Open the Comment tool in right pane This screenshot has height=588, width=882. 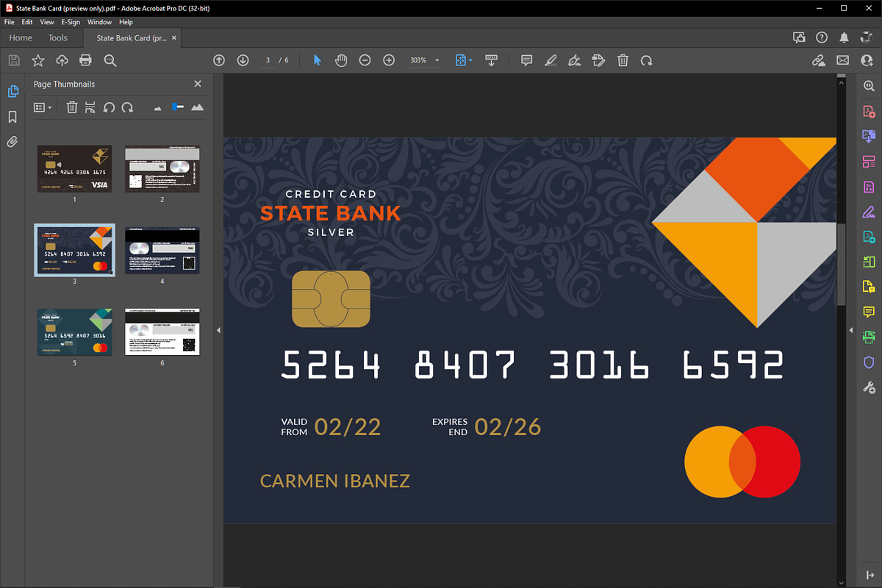[x=869, y=312]
